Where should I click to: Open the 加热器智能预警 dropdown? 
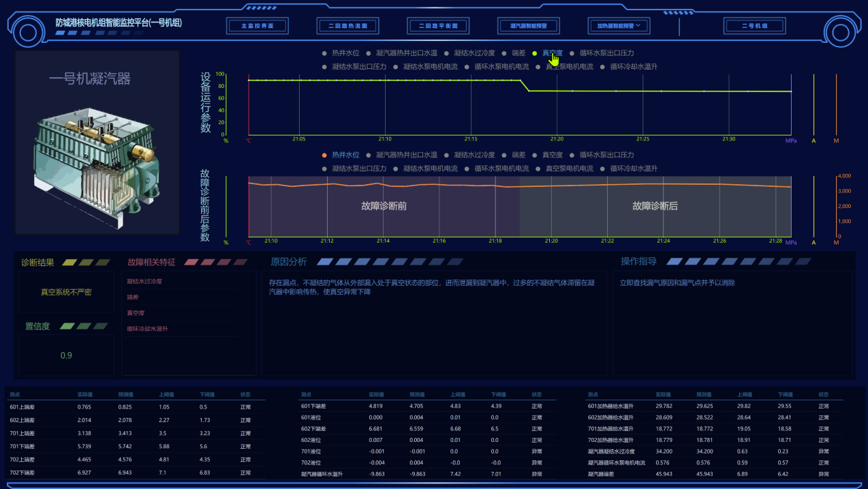click(x=619, y=26)
